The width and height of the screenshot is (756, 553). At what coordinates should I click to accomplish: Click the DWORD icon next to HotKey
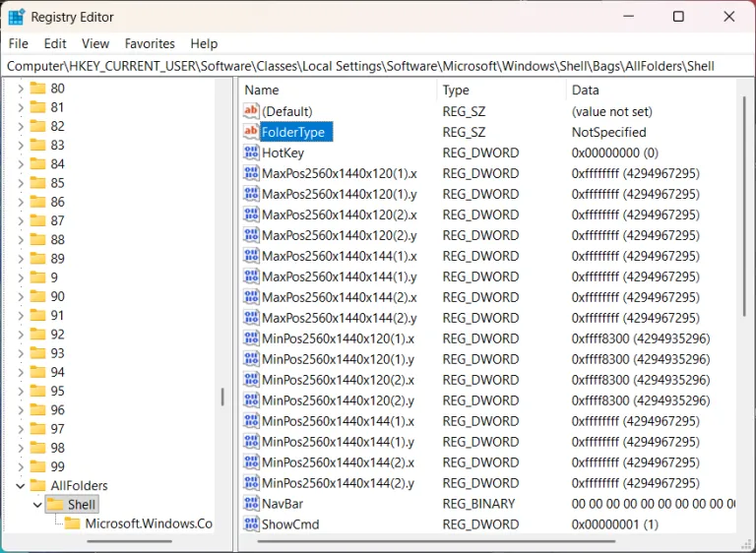(x=251, y=153)
